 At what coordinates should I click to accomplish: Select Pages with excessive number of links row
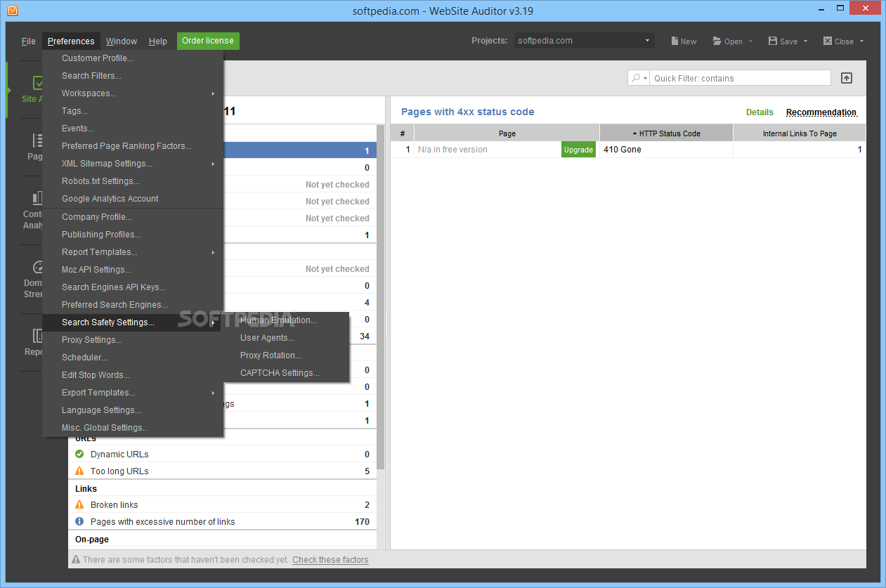pos(223,522)
